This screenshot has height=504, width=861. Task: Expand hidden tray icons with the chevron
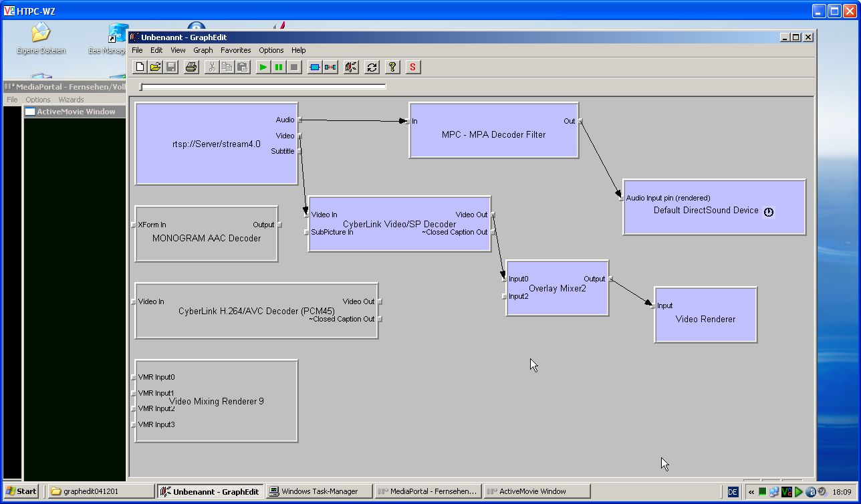point(751,492)
